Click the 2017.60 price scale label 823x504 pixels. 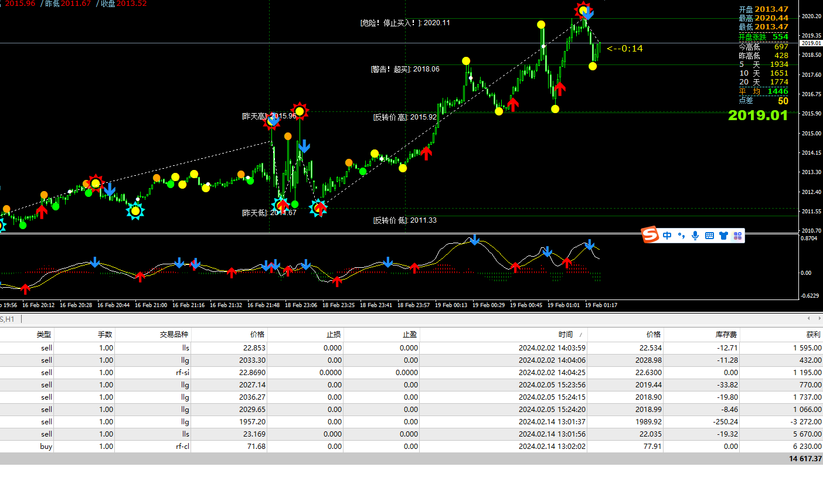point(811,75)
